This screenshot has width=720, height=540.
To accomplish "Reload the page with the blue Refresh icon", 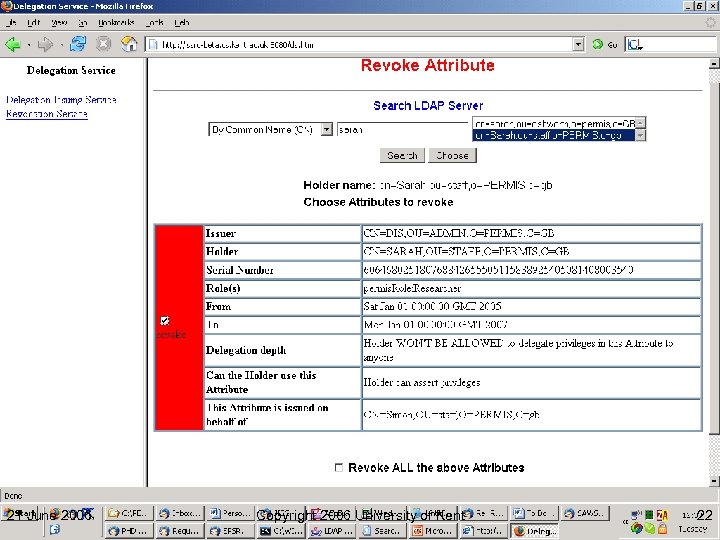I will pos(78,44).
